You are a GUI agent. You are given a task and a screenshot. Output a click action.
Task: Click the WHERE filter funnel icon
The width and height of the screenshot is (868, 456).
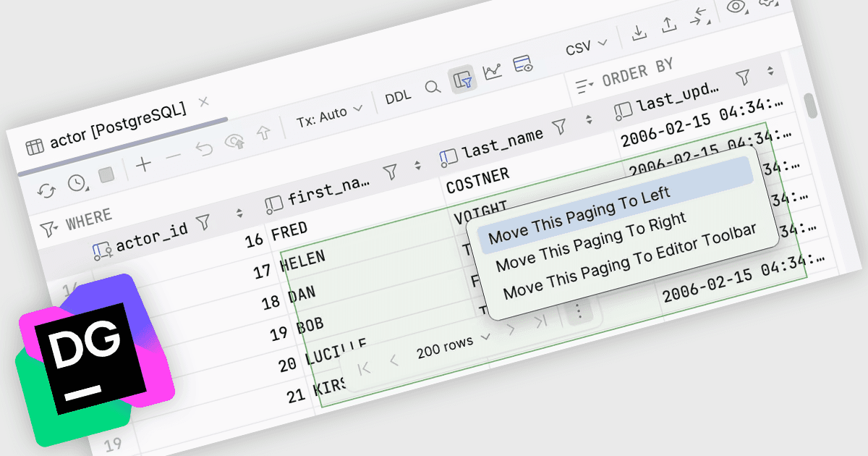point(49,229)
